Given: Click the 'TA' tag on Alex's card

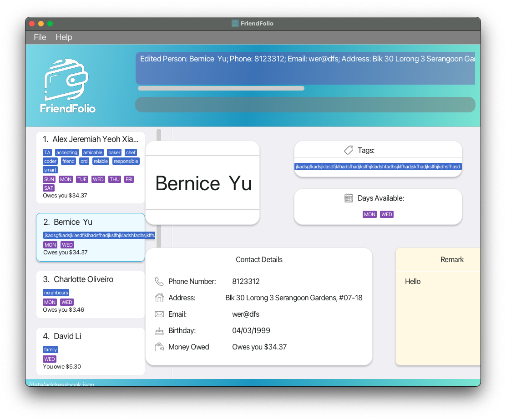Looking at the screenshot, I should pos(47,152).
